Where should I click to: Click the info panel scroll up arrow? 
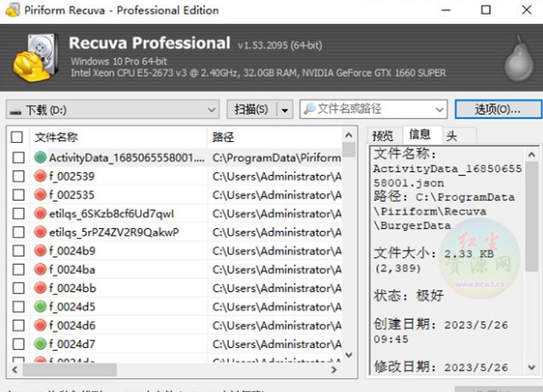pos(532,155)
